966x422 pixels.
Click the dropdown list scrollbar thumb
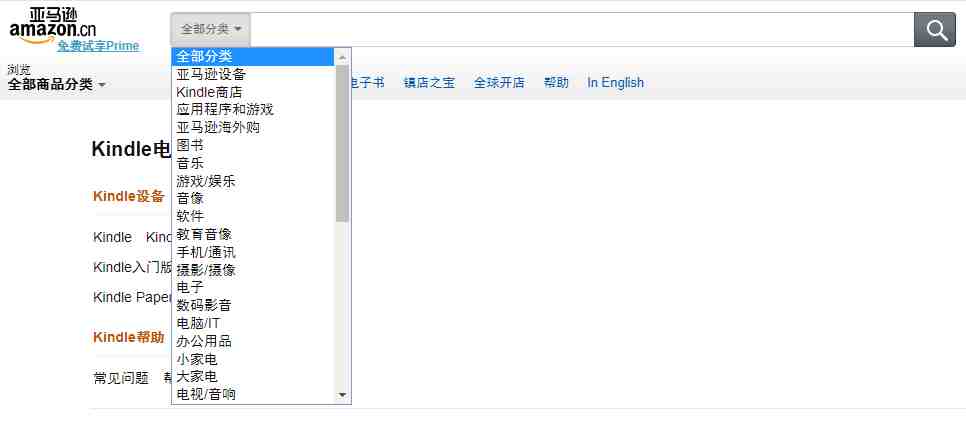(x=343, y=143)
